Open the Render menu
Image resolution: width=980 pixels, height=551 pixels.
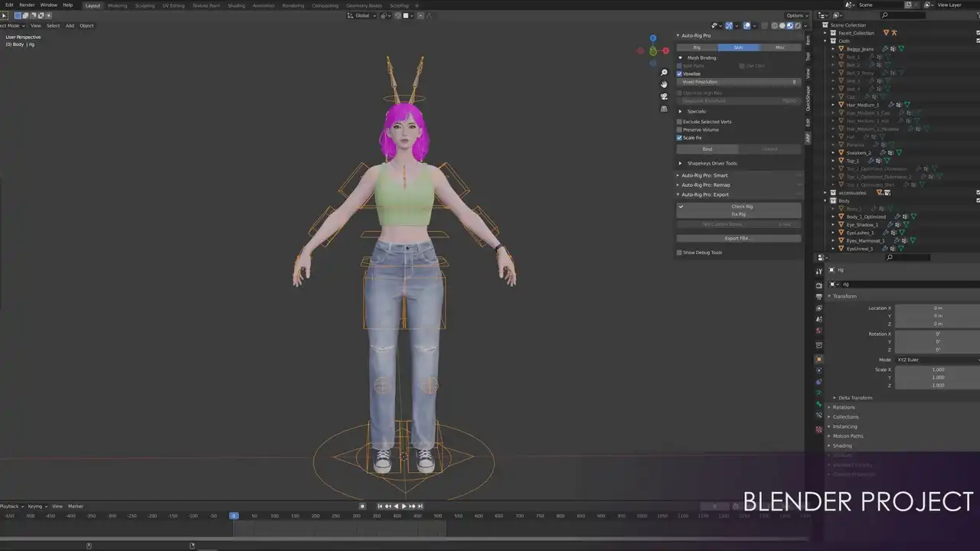(x=27, y=5)
